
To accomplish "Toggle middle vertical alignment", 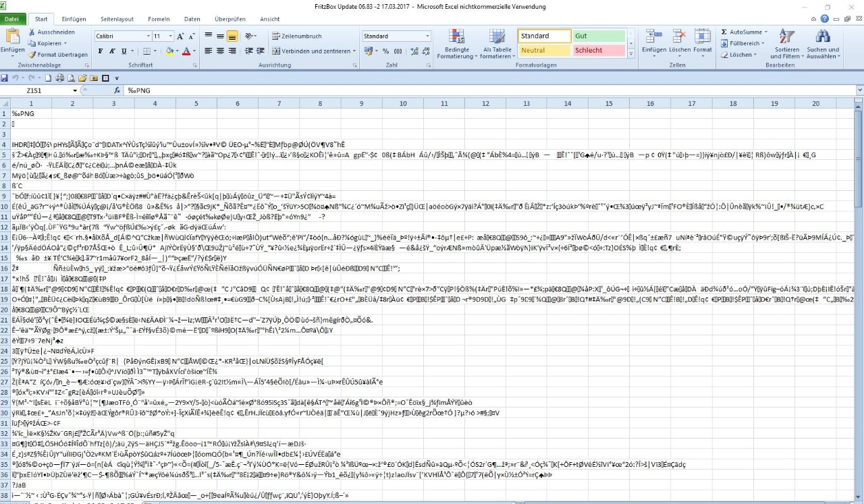I will [x=220, y=36].
